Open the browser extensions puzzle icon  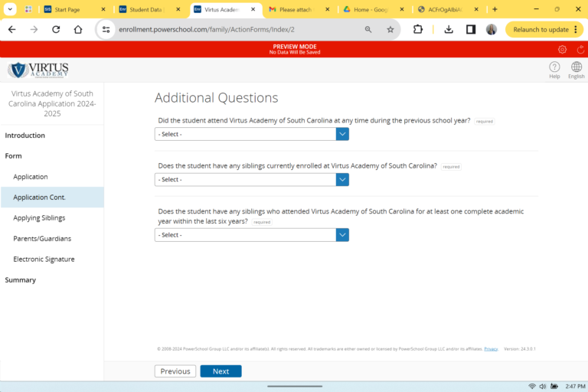[x=418, y=29]
